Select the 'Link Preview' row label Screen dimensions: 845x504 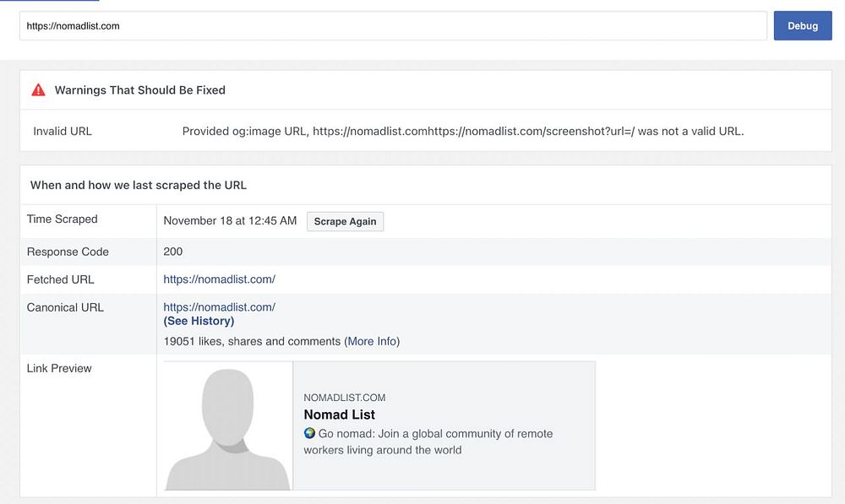pyautogui.click(x=59, y=368)
